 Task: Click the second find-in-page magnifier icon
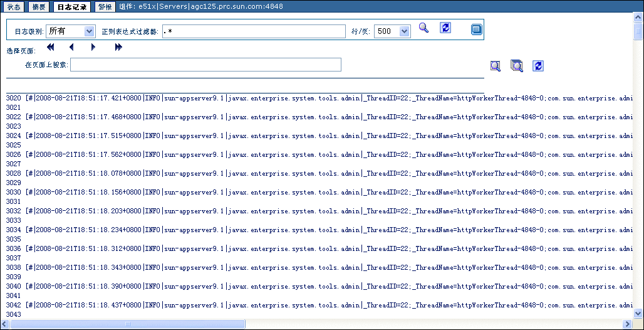tap(517, 66)
